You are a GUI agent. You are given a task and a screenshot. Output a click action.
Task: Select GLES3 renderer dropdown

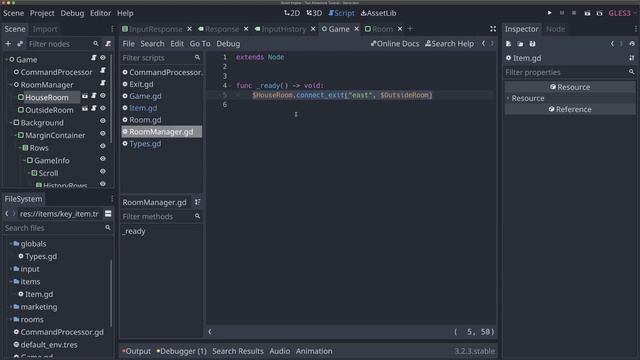pos(622,13)
